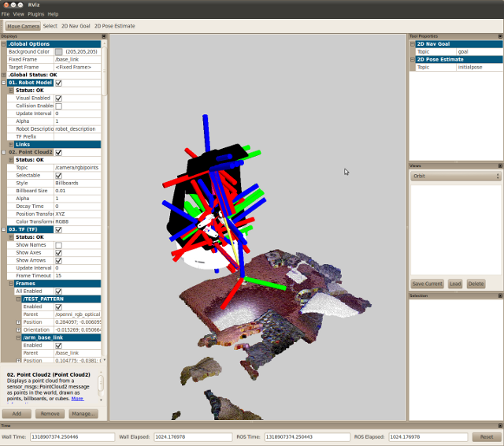Open the File menu

point(6,14)
